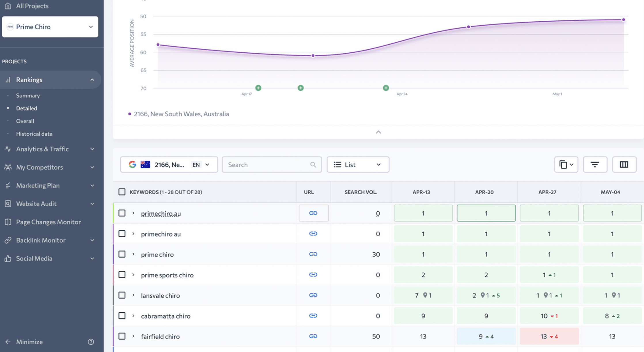This screenshot has width=644, height=352.
Task: Check the prime sports chiro checkbox
Action: click(122, 275)
